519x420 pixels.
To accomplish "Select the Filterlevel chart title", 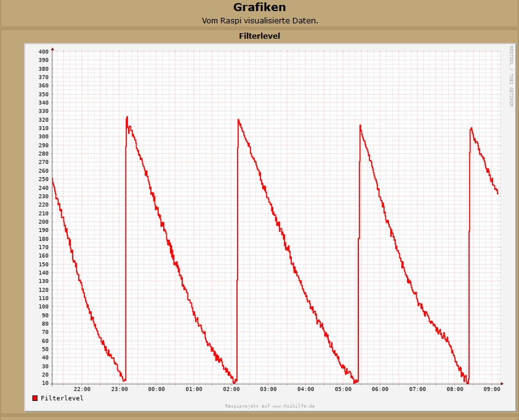I will tap(259, 36).
